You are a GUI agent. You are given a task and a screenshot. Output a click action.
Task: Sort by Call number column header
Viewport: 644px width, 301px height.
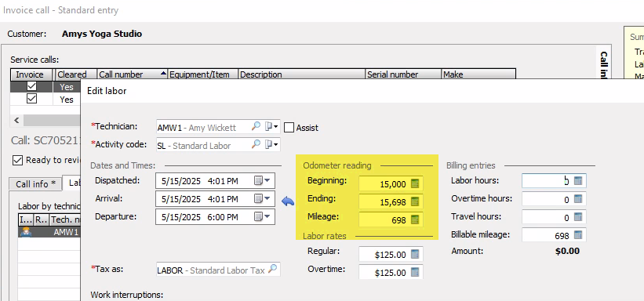click(133, 74)
